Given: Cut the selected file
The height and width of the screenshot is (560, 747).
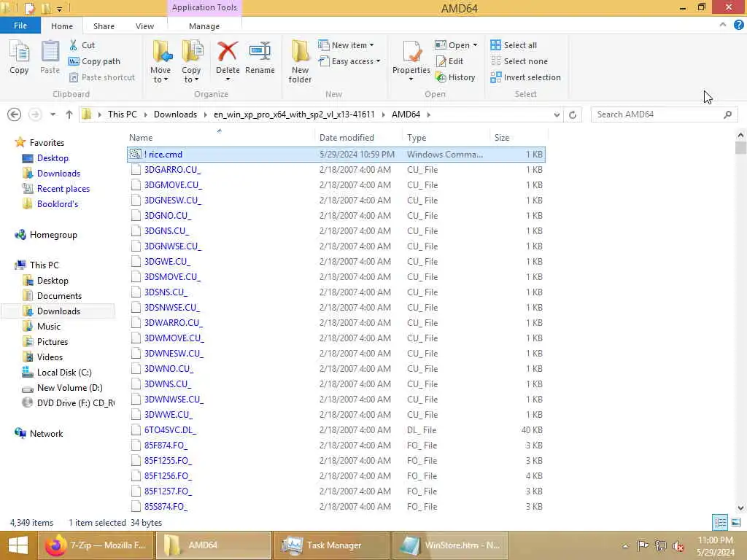Looking at the screenshot, I should coord(82,45).
